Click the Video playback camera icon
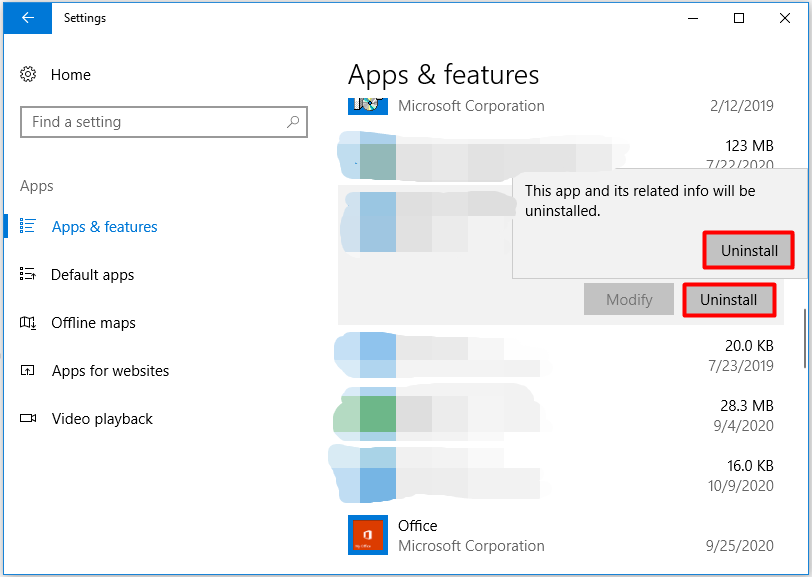This screenshot has width=812, height=577. 29,419
